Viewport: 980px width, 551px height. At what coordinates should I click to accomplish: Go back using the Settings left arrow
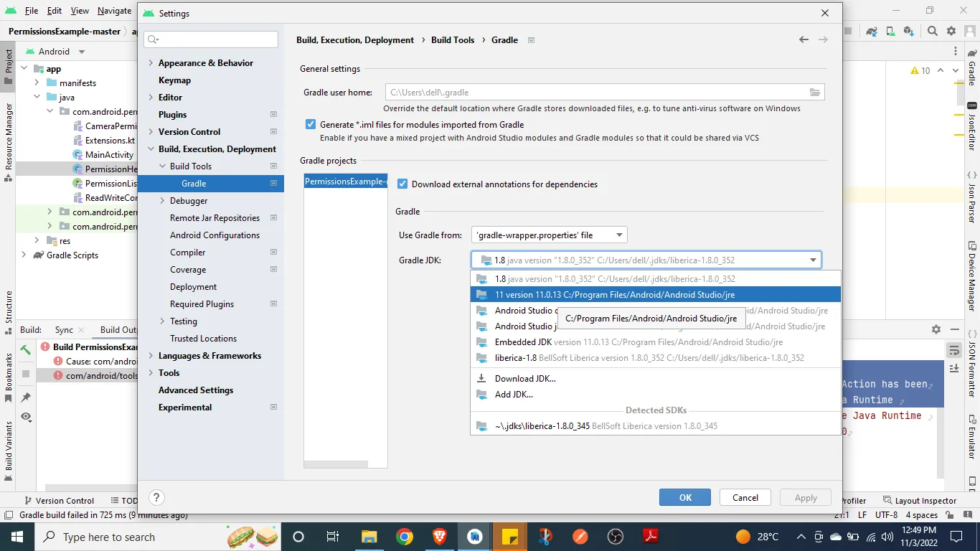click(804, 39)
